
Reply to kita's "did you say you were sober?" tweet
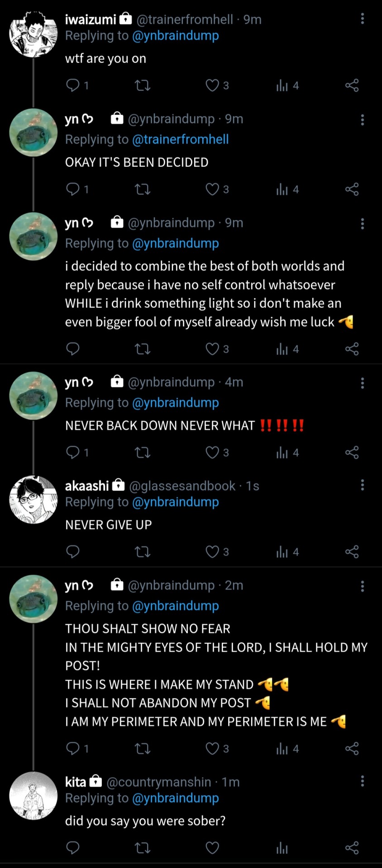(x=73, y=848)
